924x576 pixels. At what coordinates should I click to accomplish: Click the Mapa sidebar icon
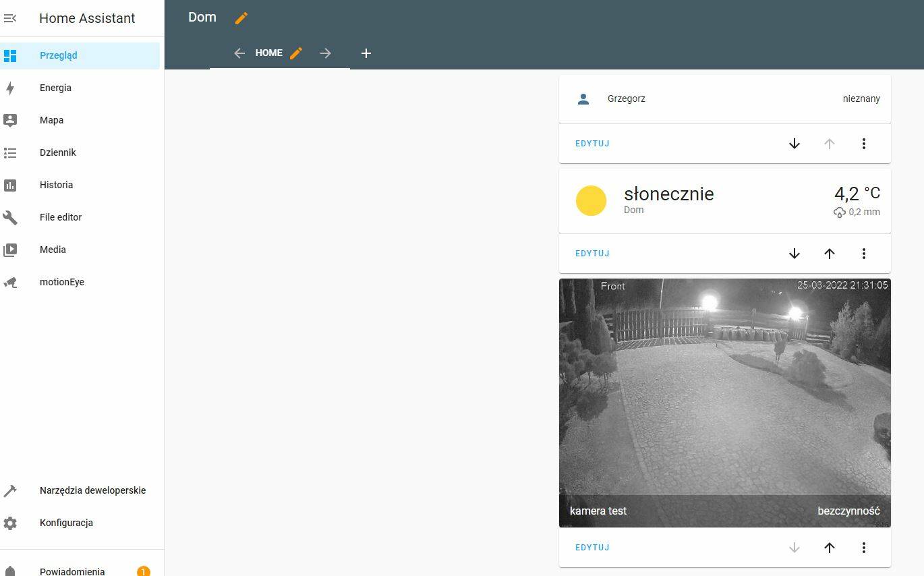coord(10,120)
